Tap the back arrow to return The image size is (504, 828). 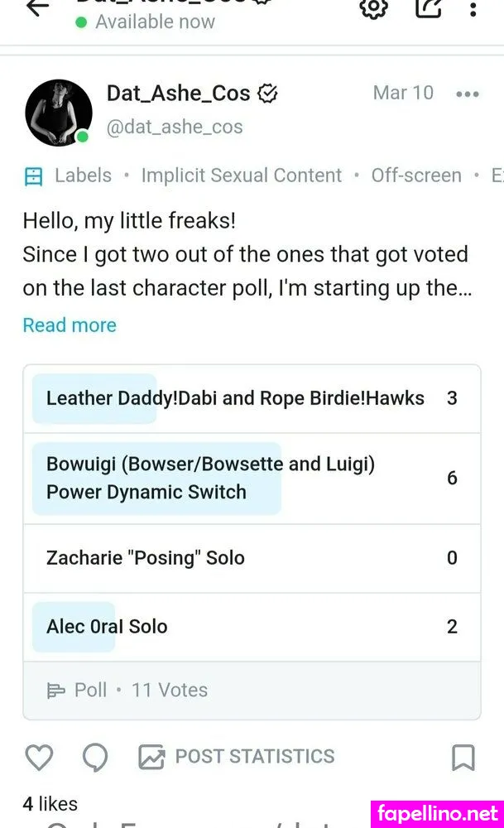click(35, 9)
